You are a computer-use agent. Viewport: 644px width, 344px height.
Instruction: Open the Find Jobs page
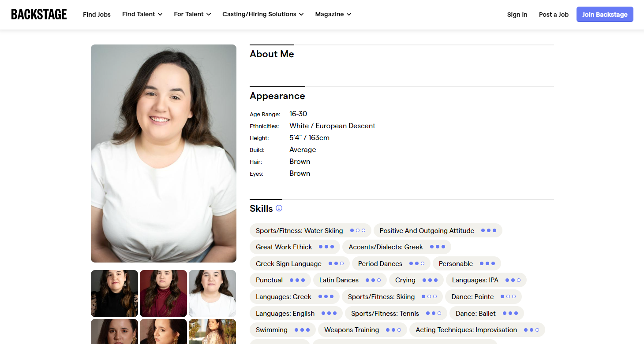click(97, 15)
